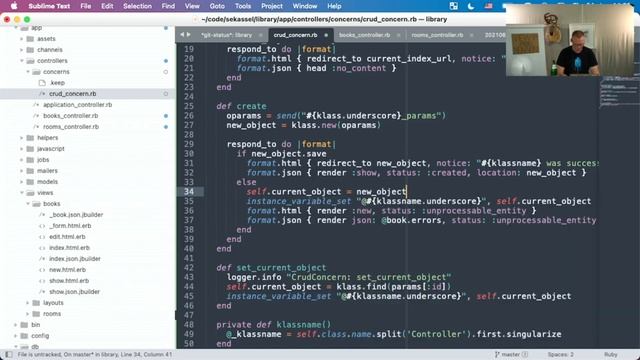
Task: Click the master git branch indicator
Action: [511, 355]
